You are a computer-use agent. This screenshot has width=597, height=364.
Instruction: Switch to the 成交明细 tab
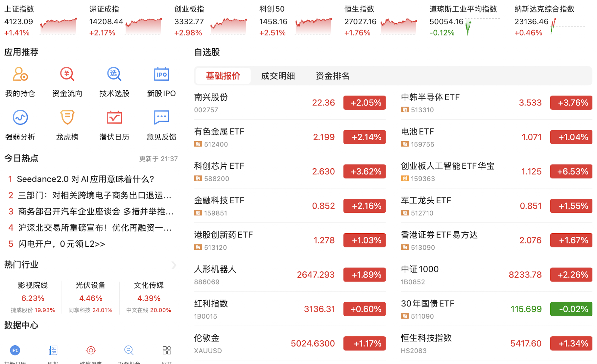point(277,76)
